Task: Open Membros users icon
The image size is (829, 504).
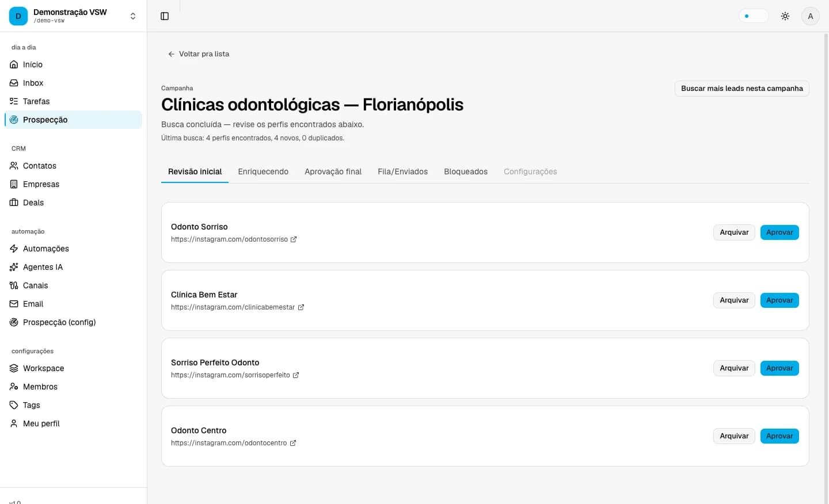Action: click(14, 387)
